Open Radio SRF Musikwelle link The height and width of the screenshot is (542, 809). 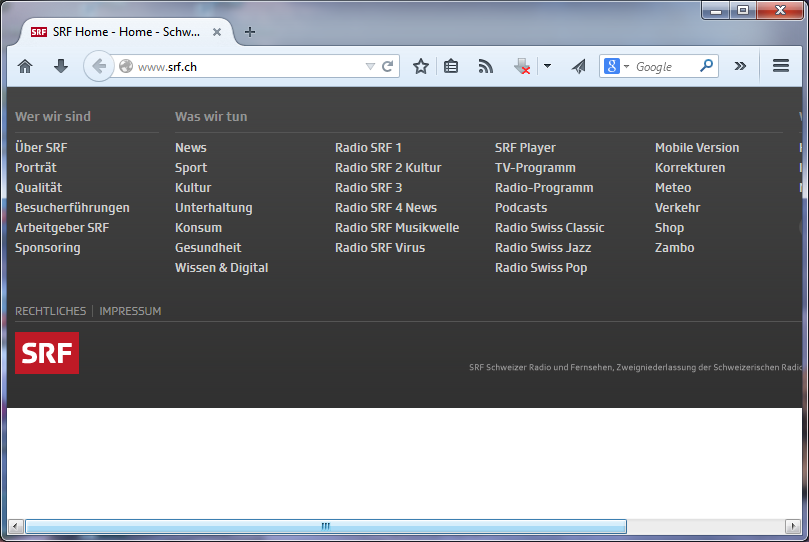[397, 228]
